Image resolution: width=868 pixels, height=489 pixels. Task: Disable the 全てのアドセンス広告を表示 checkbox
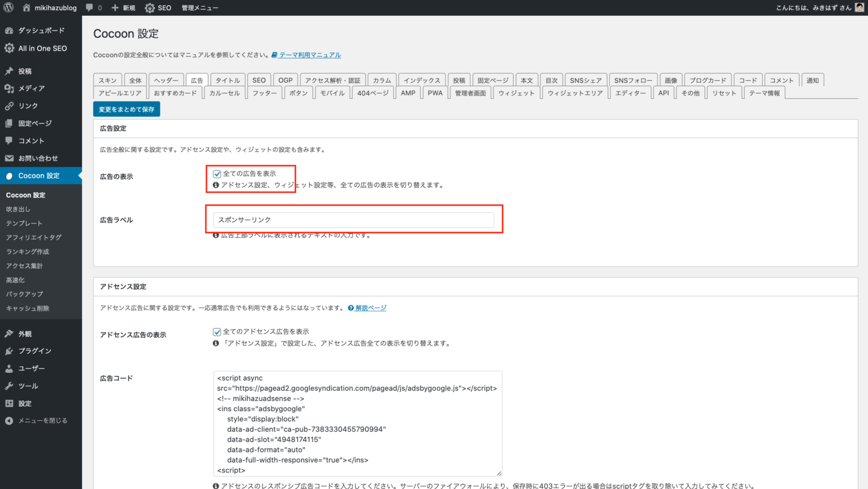217,331
